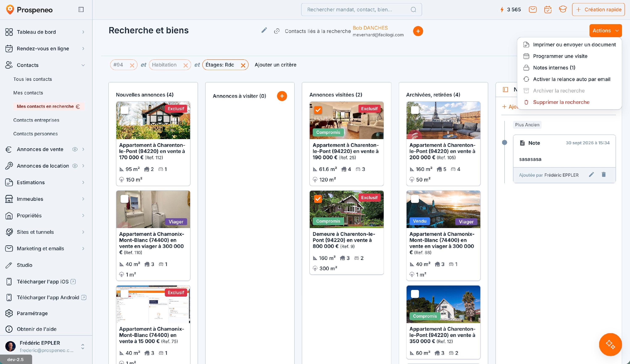Focus the Rechercher mandat, contact, bien field
The image size is (630, 364).
tap(361, 9)
